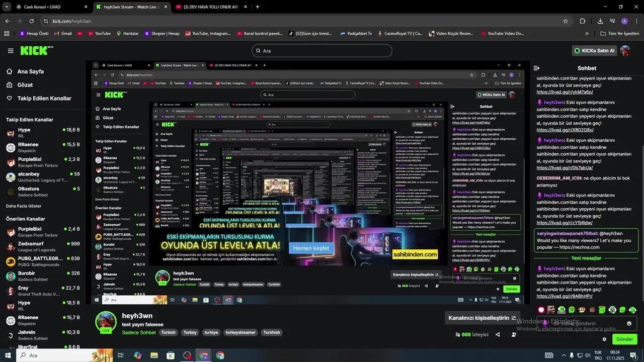Image resolution: width=644 pixels, height=362 pixels.
Task: Open Chrome profile A icon
Action: pyautogui.click(x=624, y=21)
